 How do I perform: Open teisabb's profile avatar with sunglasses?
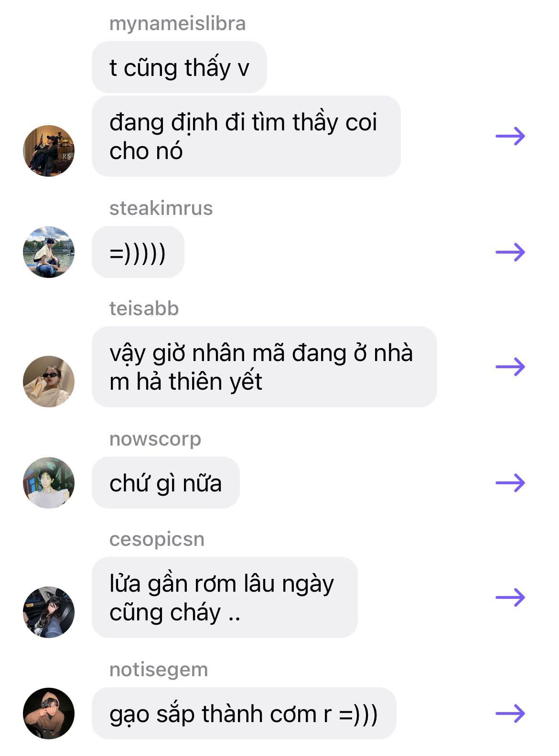coord(49,382)
